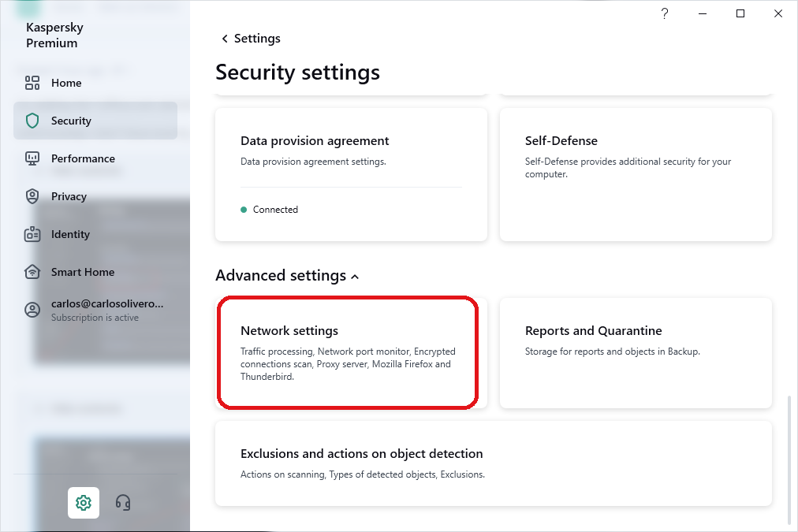Click the Identity card icon

pos(32,234)
